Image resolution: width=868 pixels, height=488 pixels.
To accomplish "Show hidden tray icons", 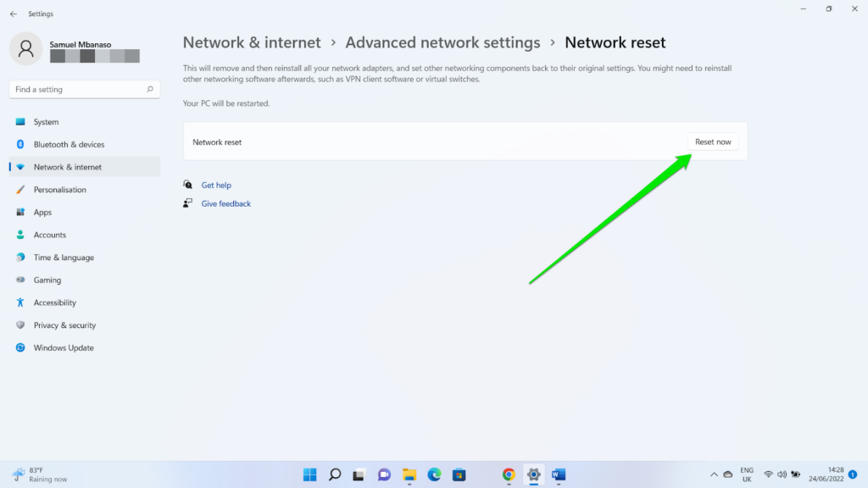I will [714, 474].
